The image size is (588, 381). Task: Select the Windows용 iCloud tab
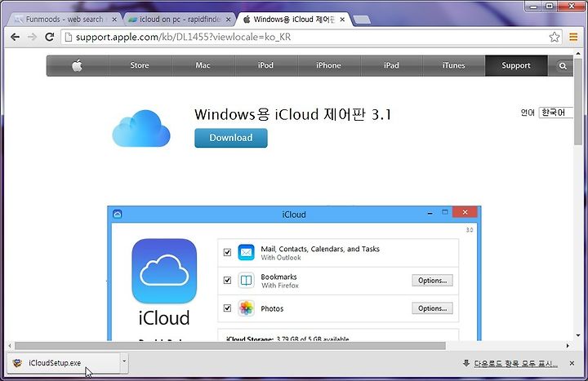click(293, 20)
